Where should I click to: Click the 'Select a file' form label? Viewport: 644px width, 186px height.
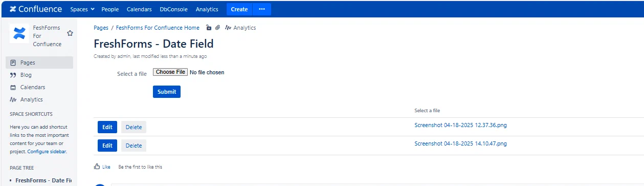click(x=132, y=74)
